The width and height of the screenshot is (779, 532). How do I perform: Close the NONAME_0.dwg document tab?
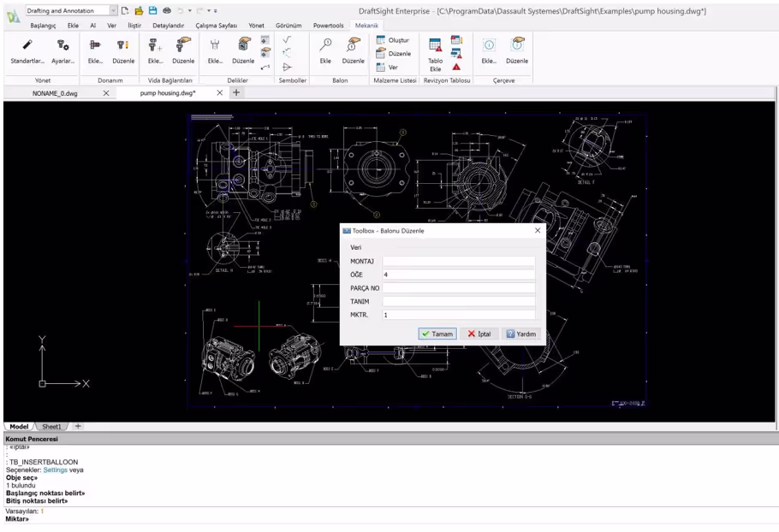(x=106, y=93)
